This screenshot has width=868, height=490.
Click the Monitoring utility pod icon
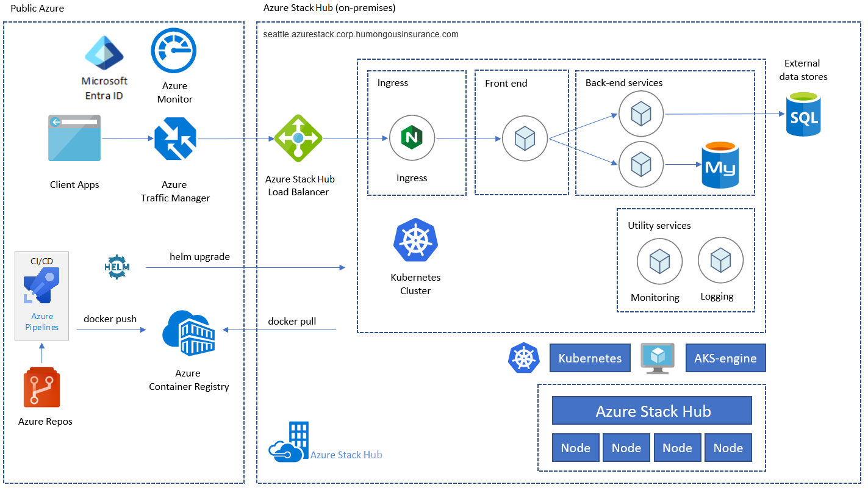tap(659, 262)
